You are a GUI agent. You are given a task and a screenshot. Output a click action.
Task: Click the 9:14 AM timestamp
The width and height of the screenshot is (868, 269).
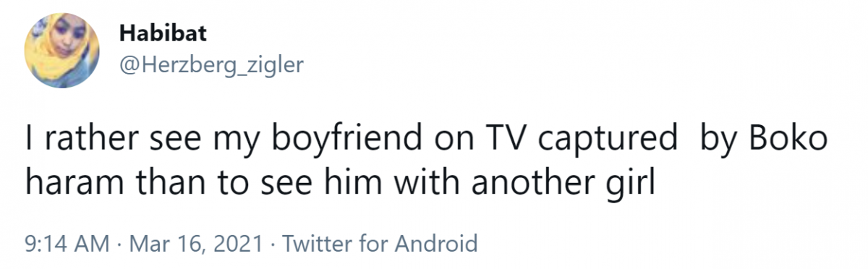(x=65, y=242)
